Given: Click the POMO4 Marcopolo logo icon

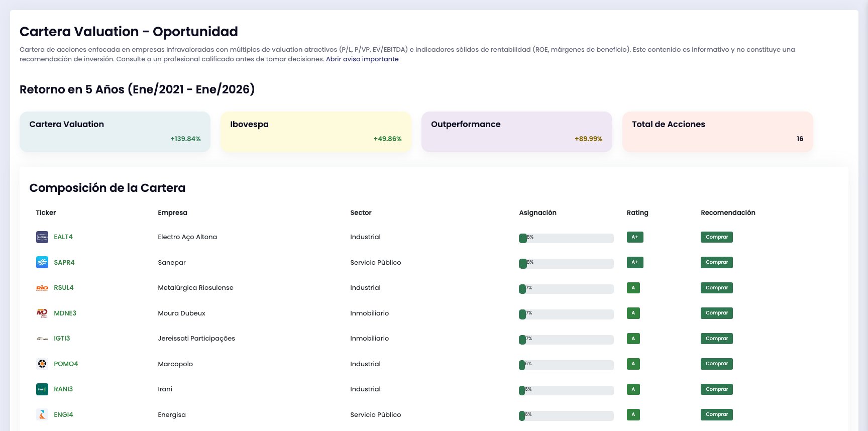Looking at the screenshot, I should click(x=42, y=364).
